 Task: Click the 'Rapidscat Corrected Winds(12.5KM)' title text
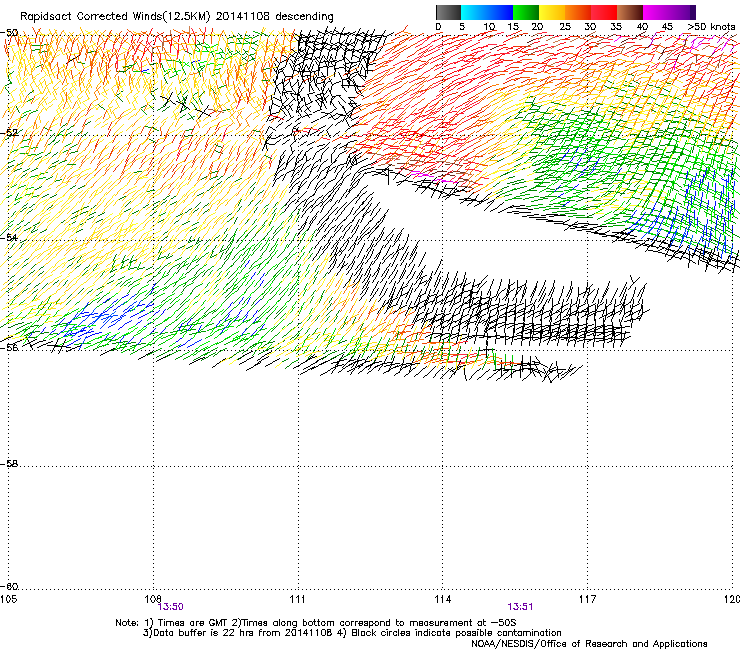(115, 17)
